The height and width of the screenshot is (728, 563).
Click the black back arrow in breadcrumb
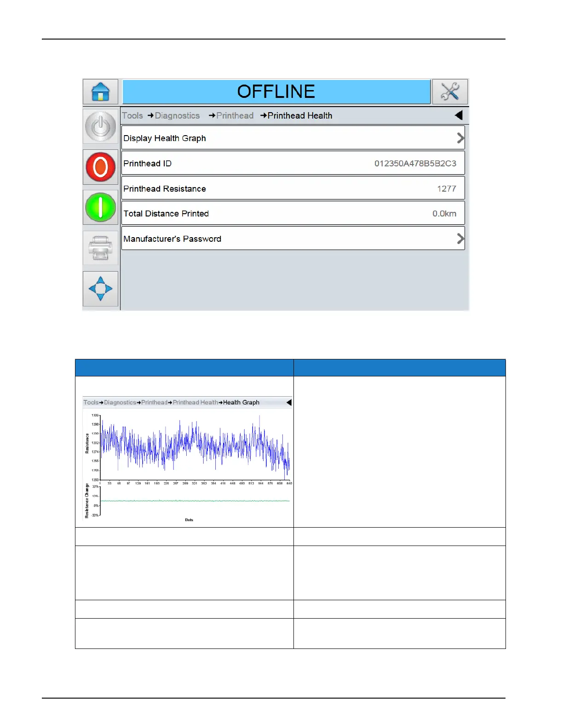459,115
